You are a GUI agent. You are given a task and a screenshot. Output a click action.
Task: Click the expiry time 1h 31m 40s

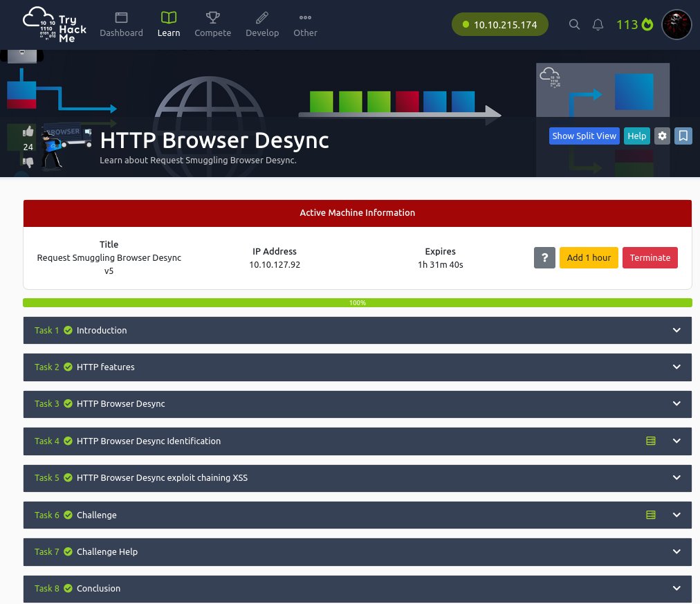point(440,265)
